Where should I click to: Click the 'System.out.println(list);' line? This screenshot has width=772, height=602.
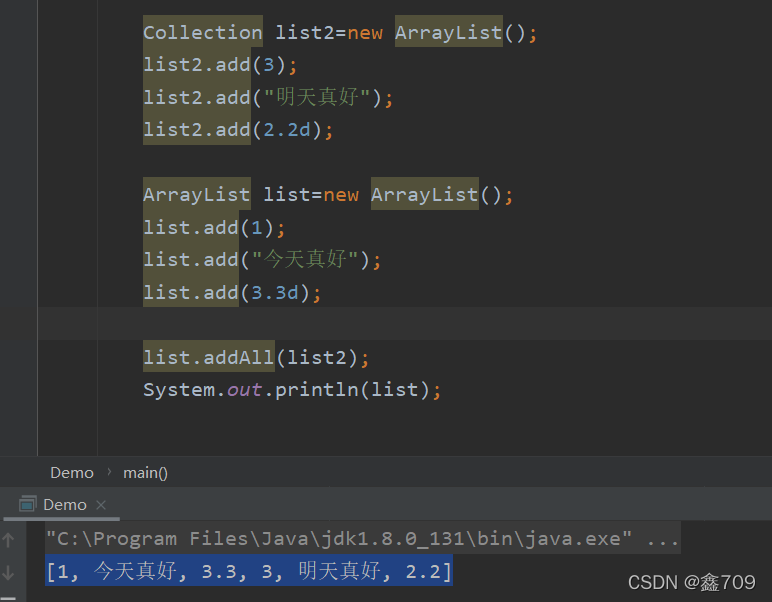(x=292, y=390)
